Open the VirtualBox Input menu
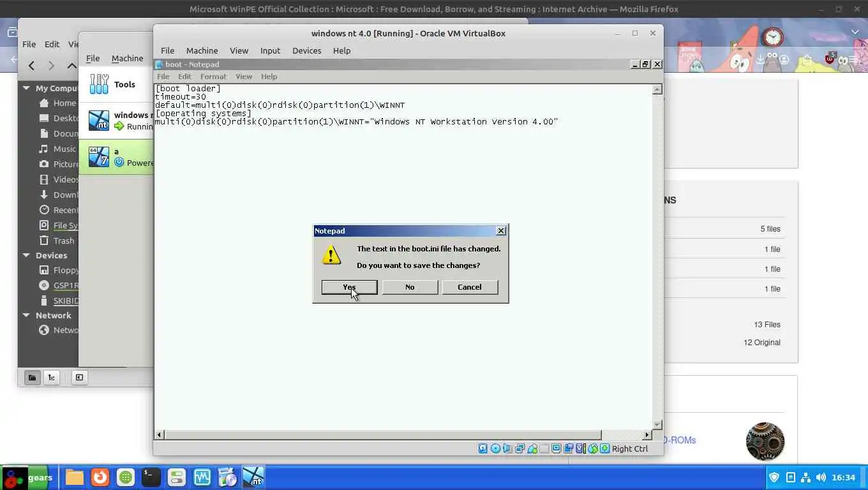 click(x=270, y=50)
